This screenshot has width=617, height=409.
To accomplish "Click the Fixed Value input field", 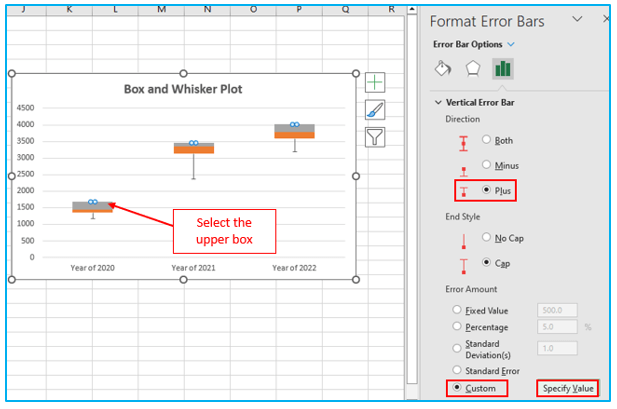I will click(557, 311).
